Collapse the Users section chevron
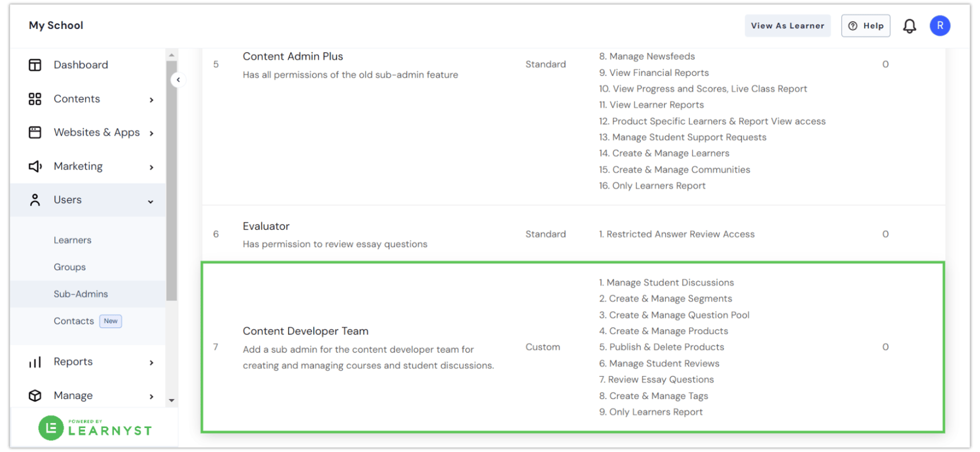The width and height of the screenshot is (980, 452). [x=150, y=201]
